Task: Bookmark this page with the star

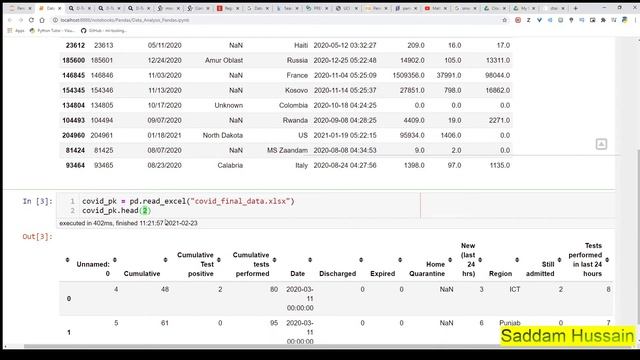Action: (x=505, y=20)
